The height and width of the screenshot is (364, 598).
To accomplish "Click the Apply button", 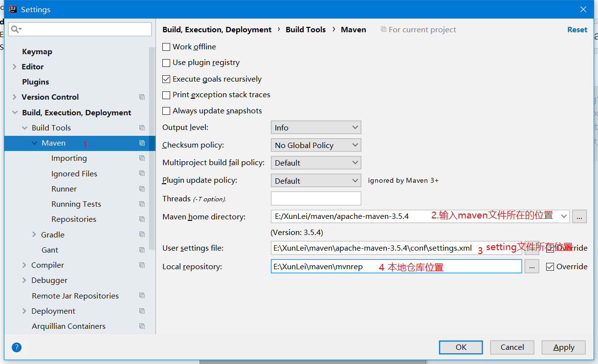I will [x=564, y=347].
